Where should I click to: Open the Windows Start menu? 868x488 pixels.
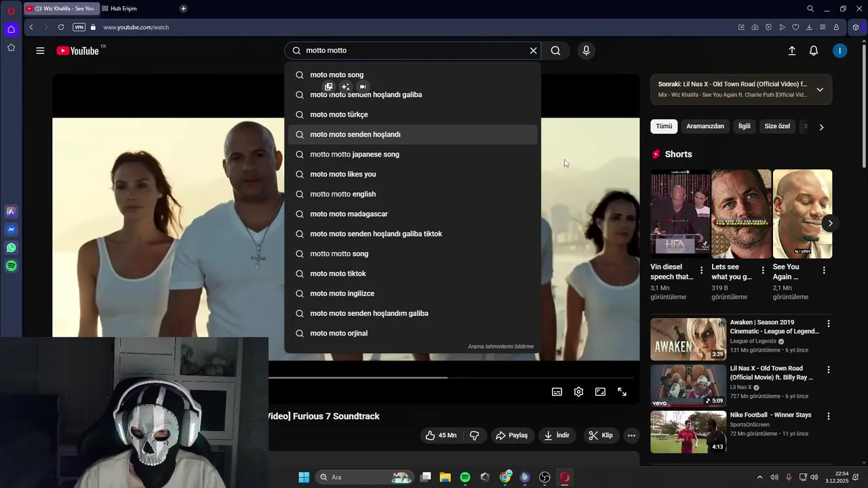tap(304, 477)
